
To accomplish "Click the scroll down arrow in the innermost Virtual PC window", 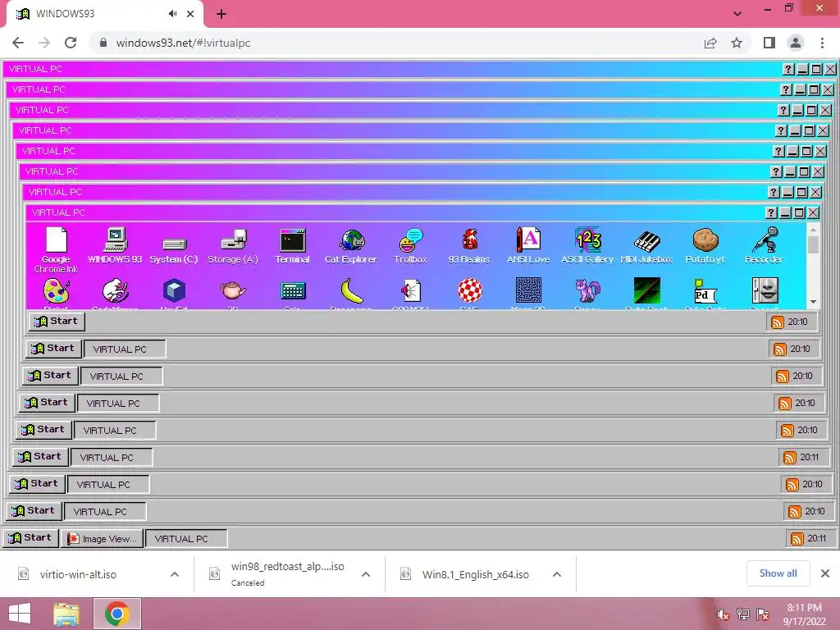I will pyautogui.click(x=813, y=302).
